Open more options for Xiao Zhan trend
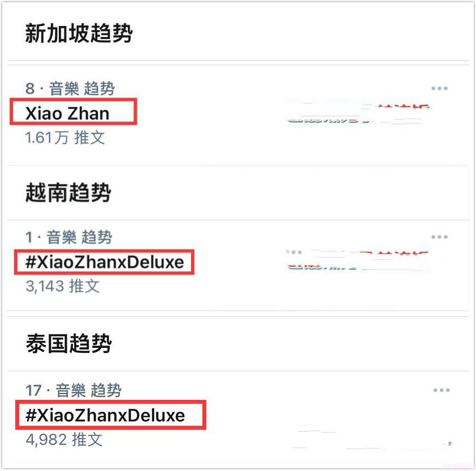Image resolution: width=476 pixels, height=471 pixels. 439,88
